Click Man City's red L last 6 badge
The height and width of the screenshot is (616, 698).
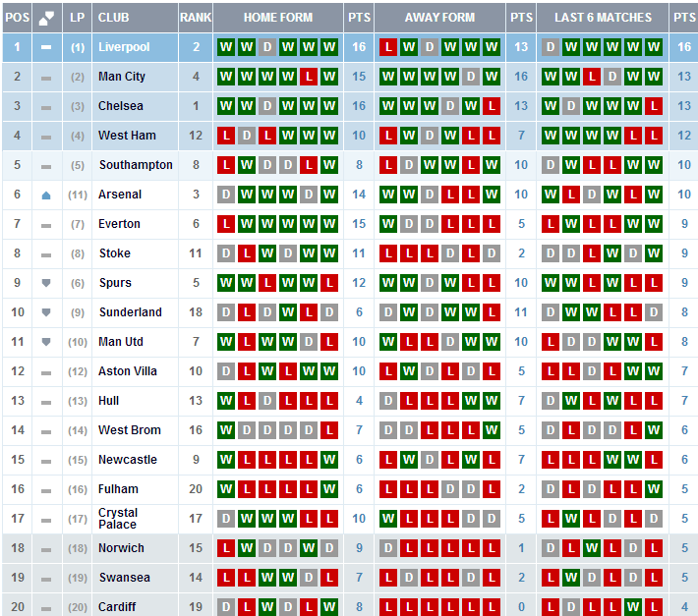pos(592,77)
